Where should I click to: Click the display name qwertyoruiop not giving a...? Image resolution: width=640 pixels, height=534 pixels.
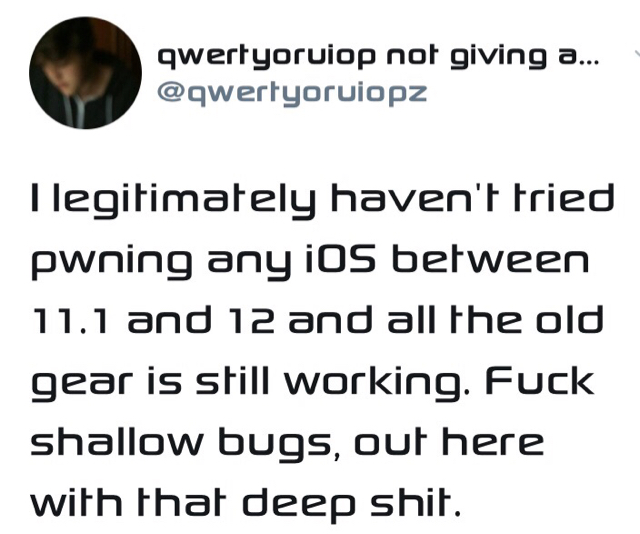[378, 57]
